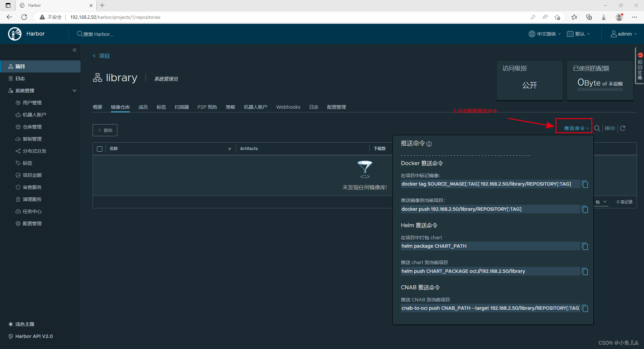Open the page size 15 dropdown
644x349 pixels.
coord(601,202)
